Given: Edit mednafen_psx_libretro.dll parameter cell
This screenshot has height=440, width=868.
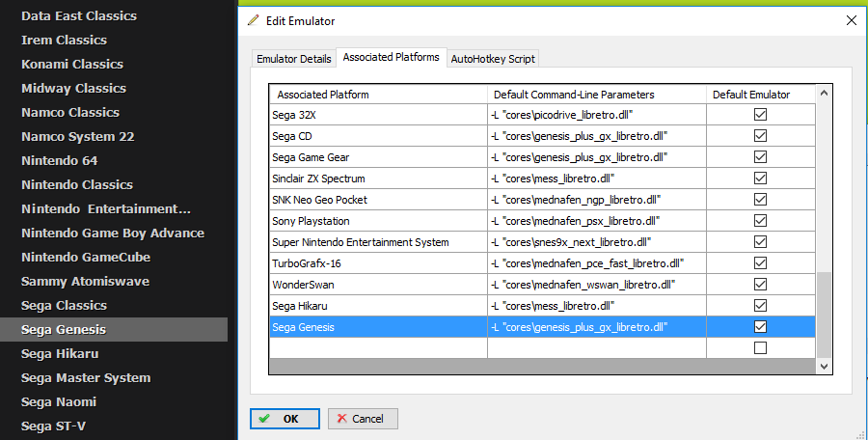Looking at the screenshot, I should coord(597,221).
